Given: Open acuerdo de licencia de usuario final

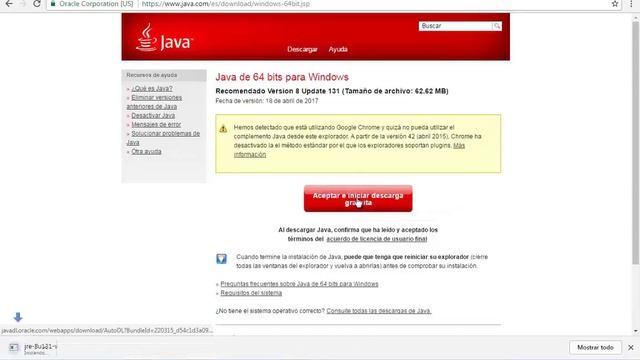Looking at the screenshot, I should click(376, 239).
